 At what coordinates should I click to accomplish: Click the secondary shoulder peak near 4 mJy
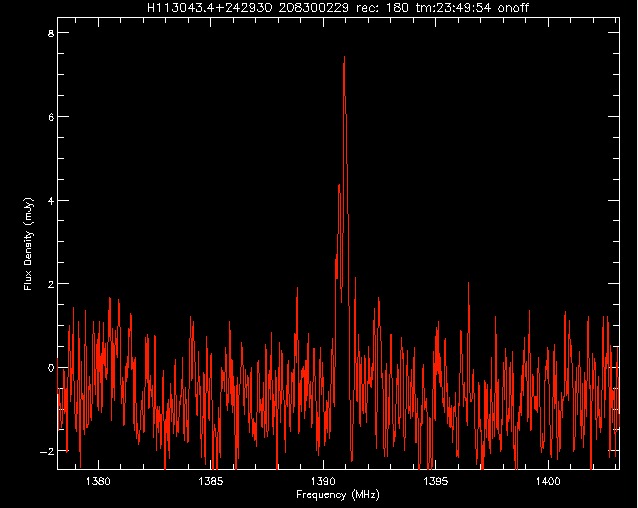[x=339, y=186]
